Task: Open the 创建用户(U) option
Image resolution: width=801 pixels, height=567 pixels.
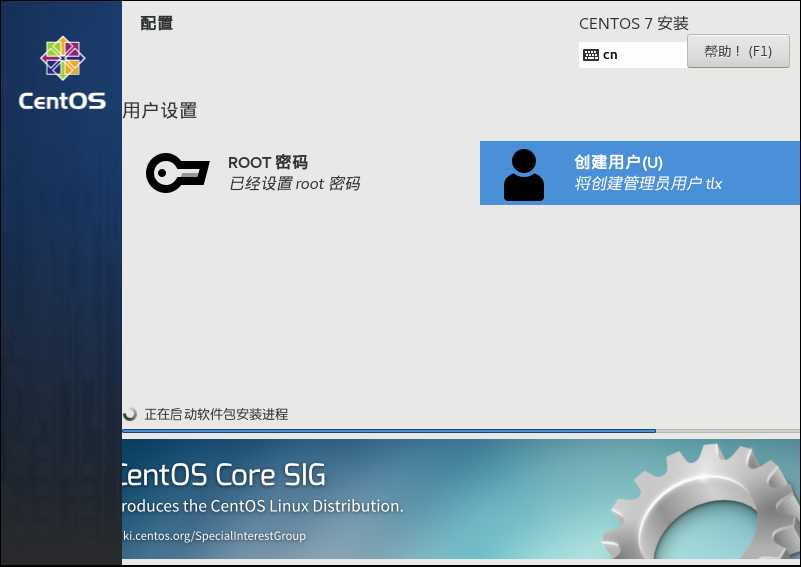Action: coord(618,163)
